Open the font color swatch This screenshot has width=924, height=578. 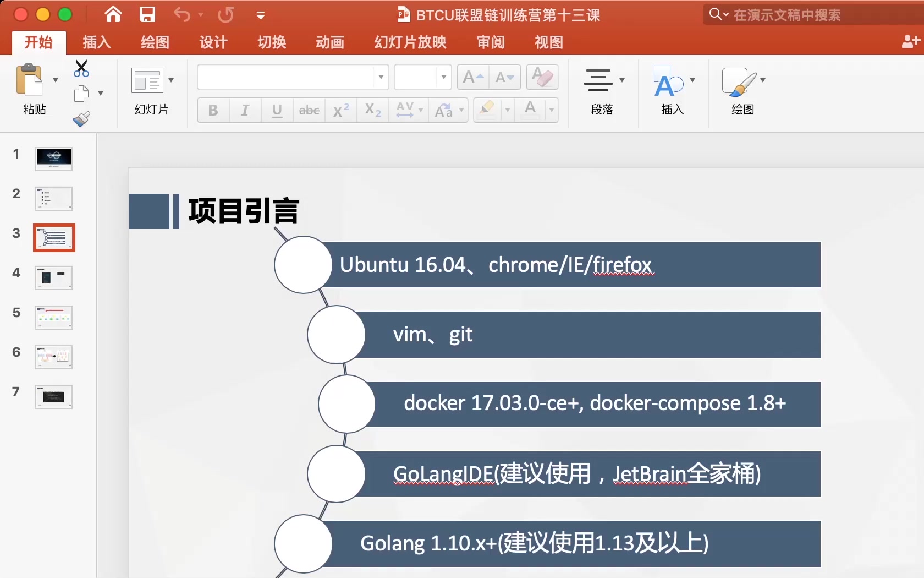pos(531,110)
